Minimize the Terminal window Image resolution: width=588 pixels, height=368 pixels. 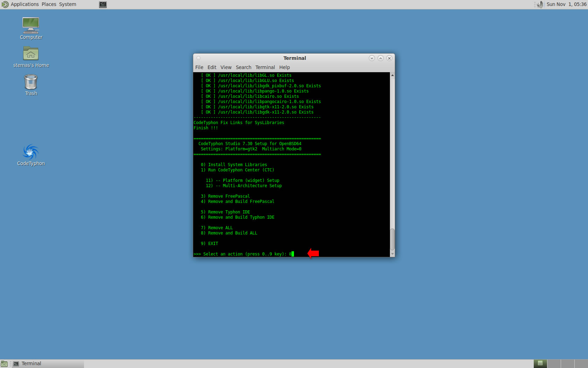point(372,58)
